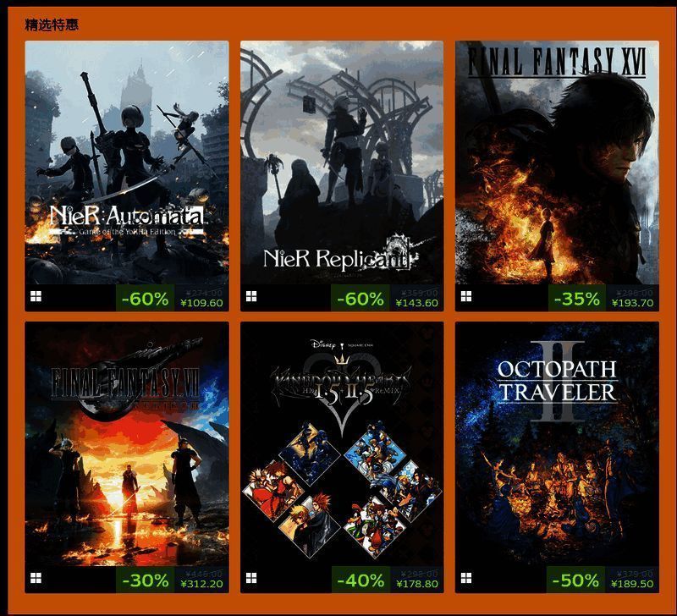
Task: Open NieR Replicant game cover
Action: point(342,162)
